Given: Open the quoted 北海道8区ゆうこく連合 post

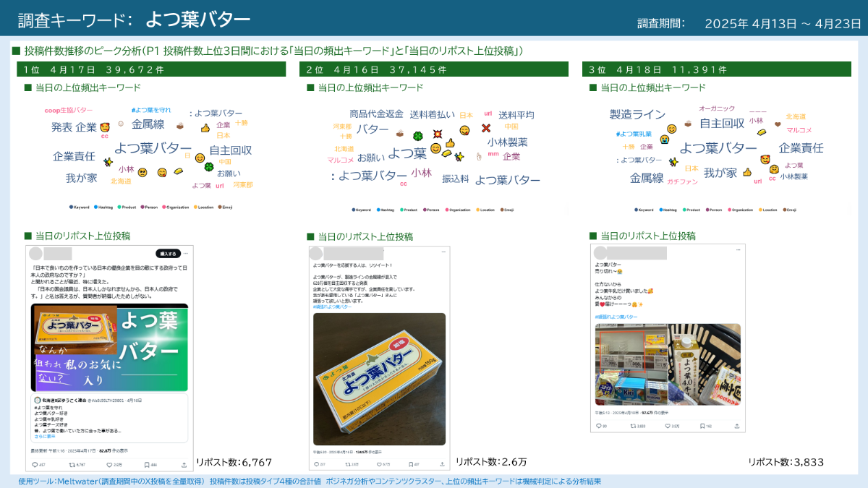Looking at the screenshot, I should tap(110, 418).
